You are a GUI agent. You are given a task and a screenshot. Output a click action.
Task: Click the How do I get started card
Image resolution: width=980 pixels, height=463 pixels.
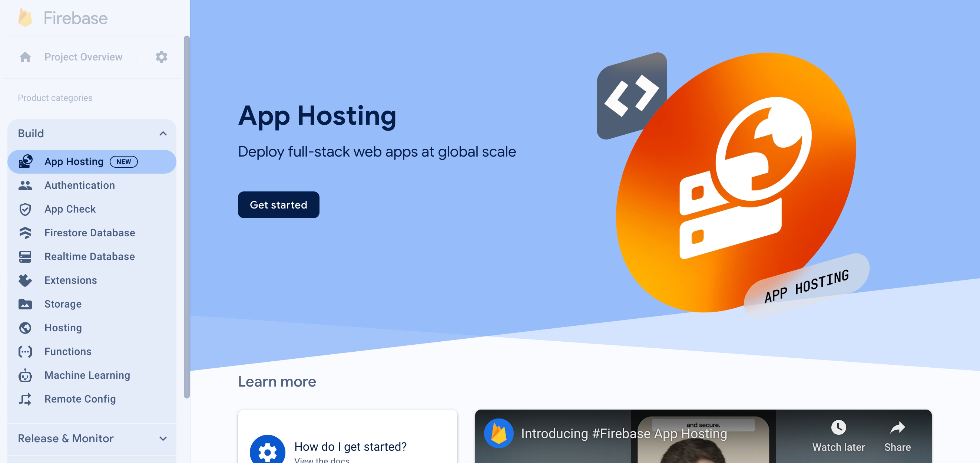pos(347,446)
